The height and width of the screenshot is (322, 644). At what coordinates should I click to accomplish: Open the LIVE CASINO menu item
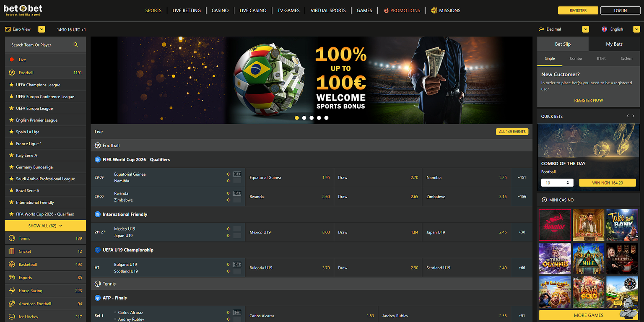[x=253, y=10]
